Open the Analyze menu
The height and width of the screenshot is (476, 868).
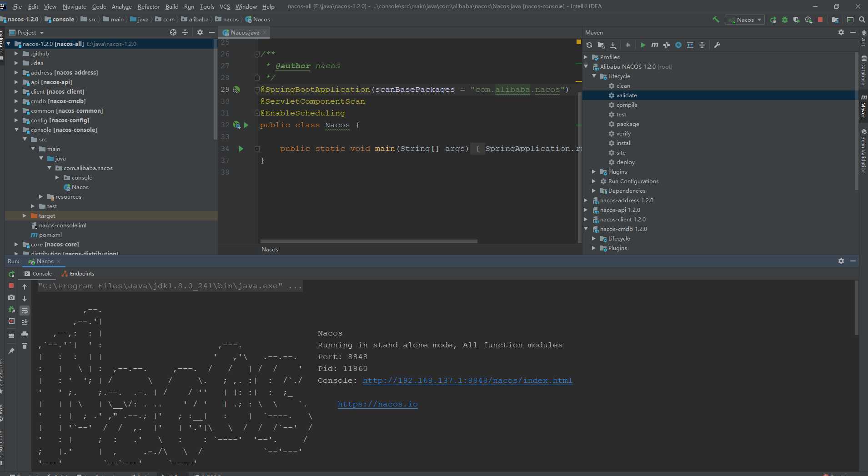(121, 6)
